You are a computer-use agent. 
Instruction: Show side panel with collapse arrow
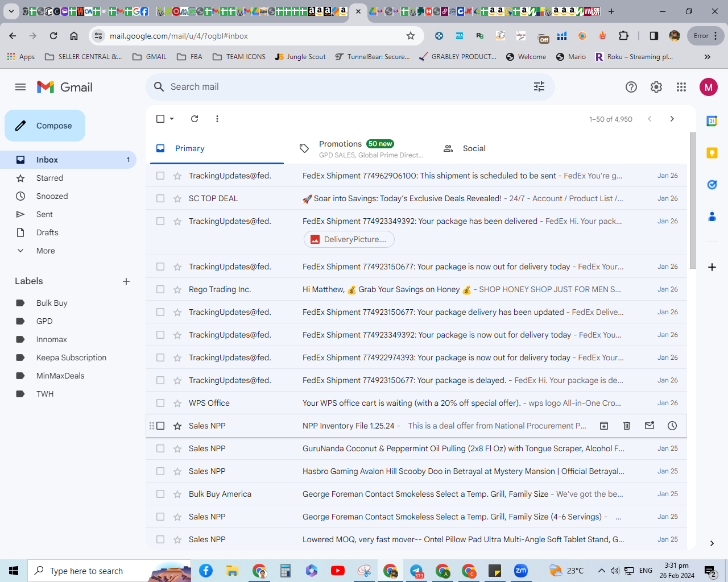[x=712, y=543]
